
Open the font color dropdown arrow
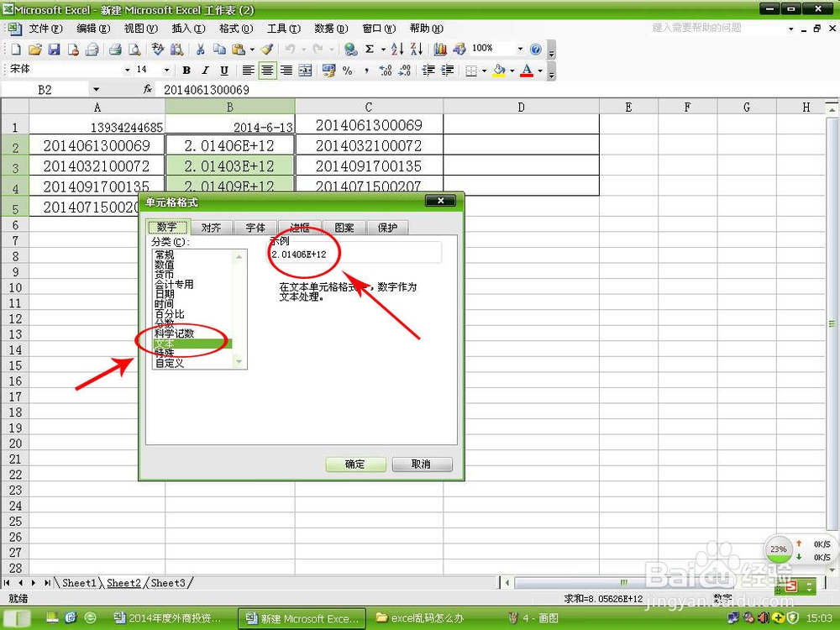click(540, 71)
